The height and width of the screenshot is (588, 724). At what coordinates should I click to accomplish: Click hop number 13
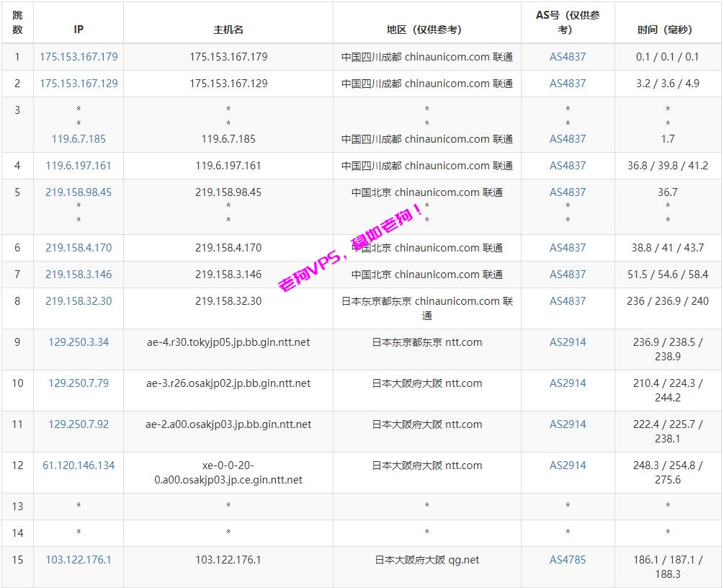[x=17, y=507]
